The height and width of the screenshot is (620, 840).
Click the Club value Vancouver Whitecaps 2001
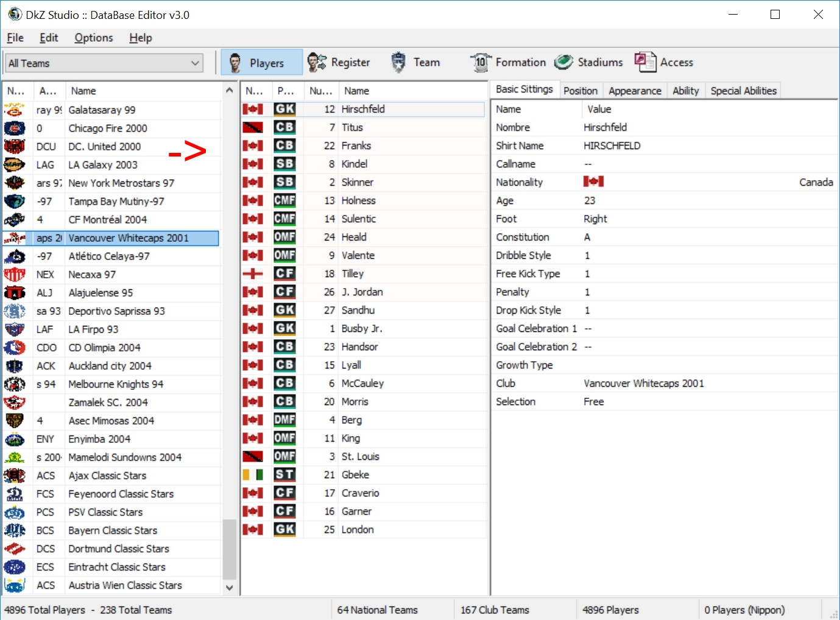click(644, 383)
